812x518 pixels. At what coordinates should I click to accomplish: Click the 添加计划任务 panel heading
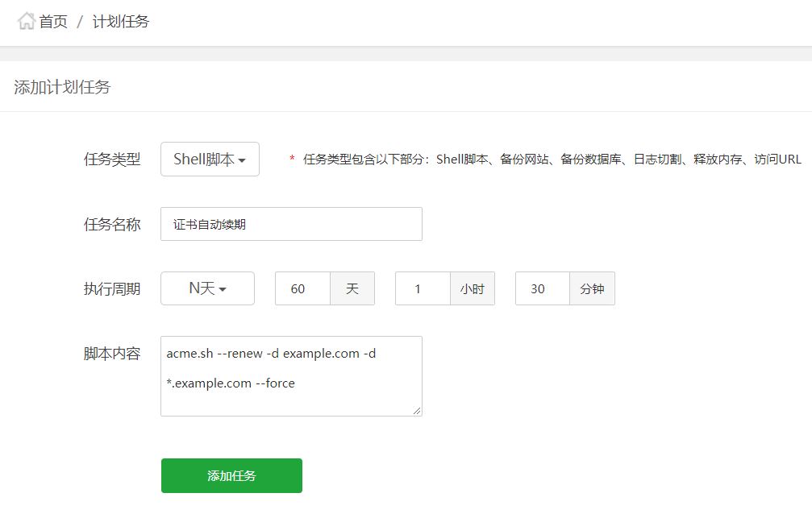point(62,87)
